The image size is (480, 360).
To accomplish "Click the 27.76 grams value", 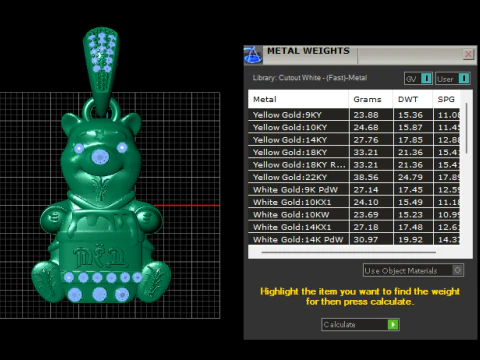I will 366,140.
